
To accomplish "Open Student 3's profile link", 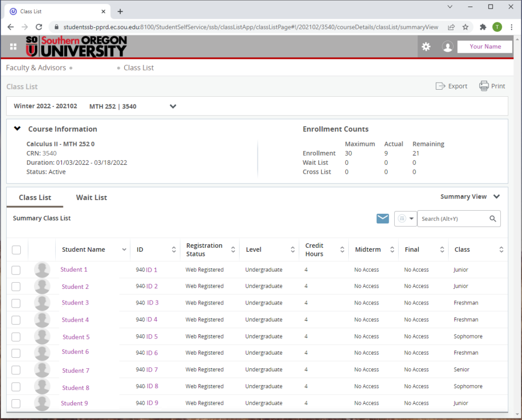I will (75, 302).
